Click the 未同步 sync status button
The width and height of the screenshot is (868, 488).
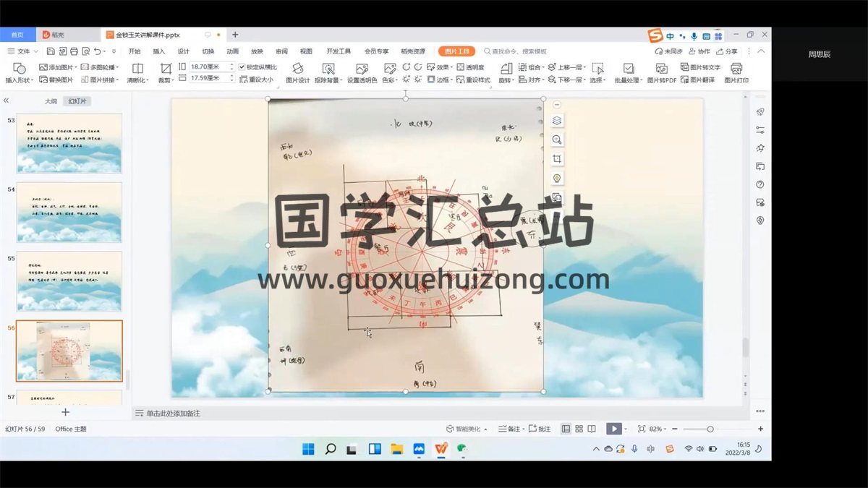(668, 51)
